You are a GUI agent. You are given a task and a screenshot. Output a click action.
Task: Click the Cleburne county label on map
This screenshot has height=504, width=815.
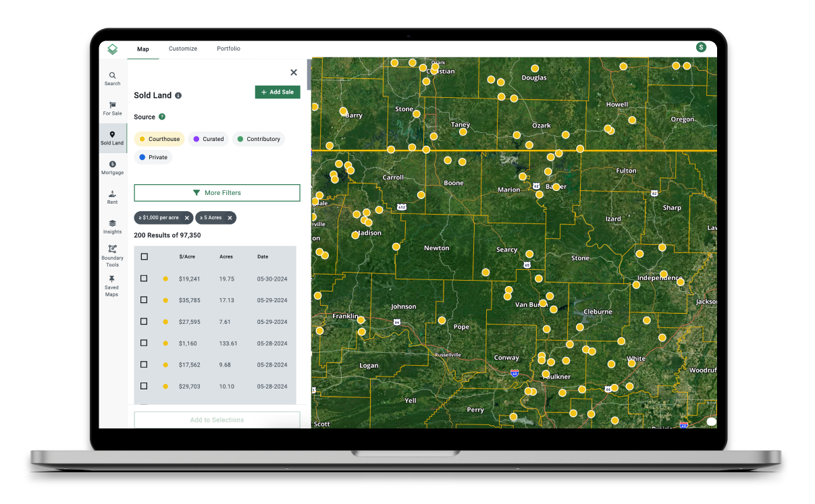coord(598,312)
